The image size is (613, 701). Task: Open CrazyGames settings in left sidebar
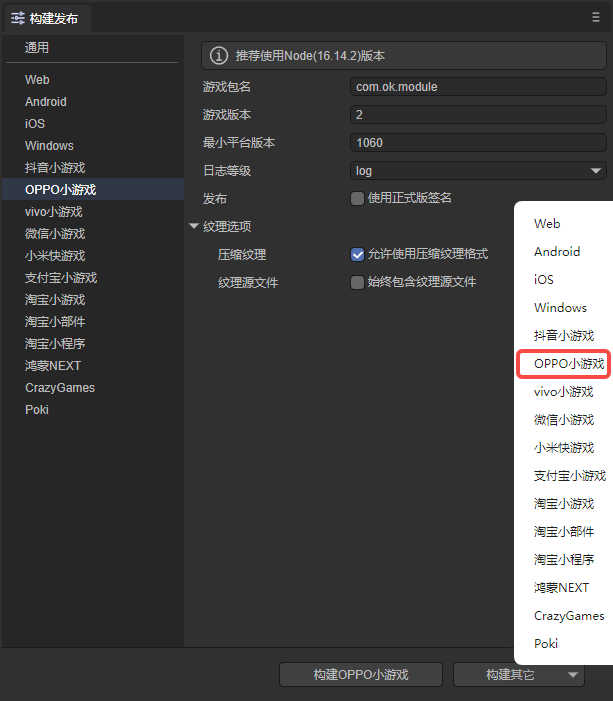click(60, 388)
